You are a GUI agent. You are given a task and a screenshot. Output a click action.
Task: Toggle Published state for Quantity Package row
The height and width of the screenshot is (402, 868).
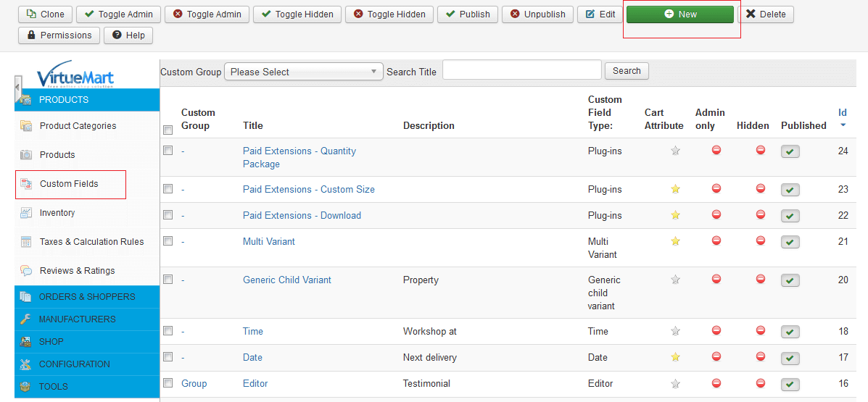coord(790,151)
